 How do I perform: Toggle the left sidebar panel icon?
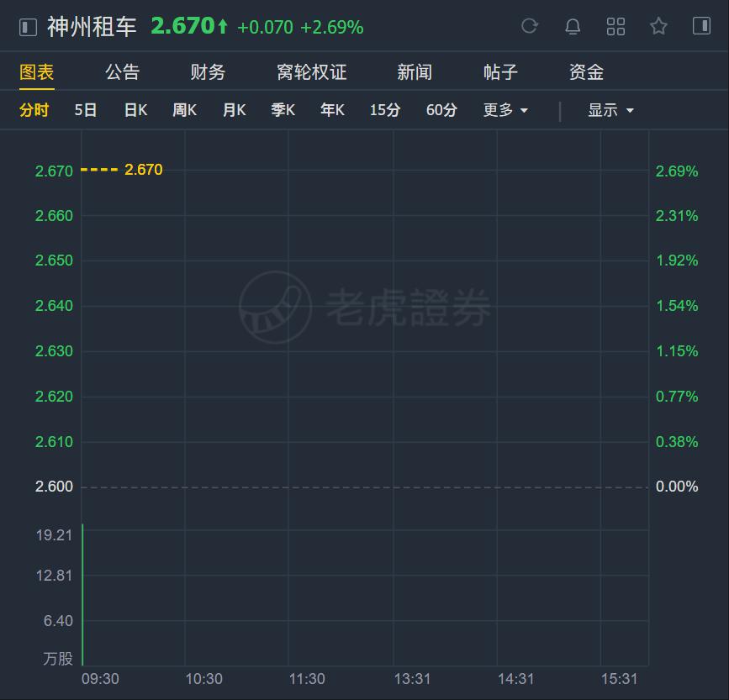pyautogui.click(x=28, y=27)
